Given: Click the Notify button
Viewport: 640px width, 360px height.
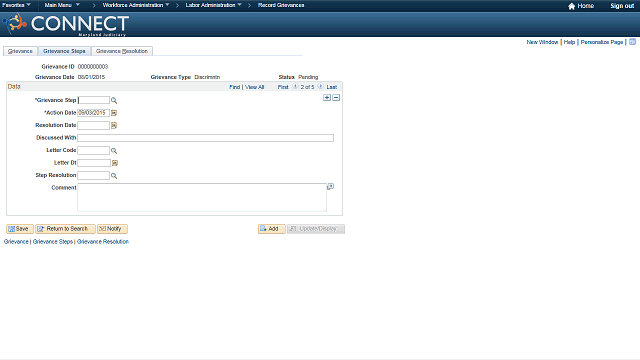Looking at the screenshot, I should 112,229.
